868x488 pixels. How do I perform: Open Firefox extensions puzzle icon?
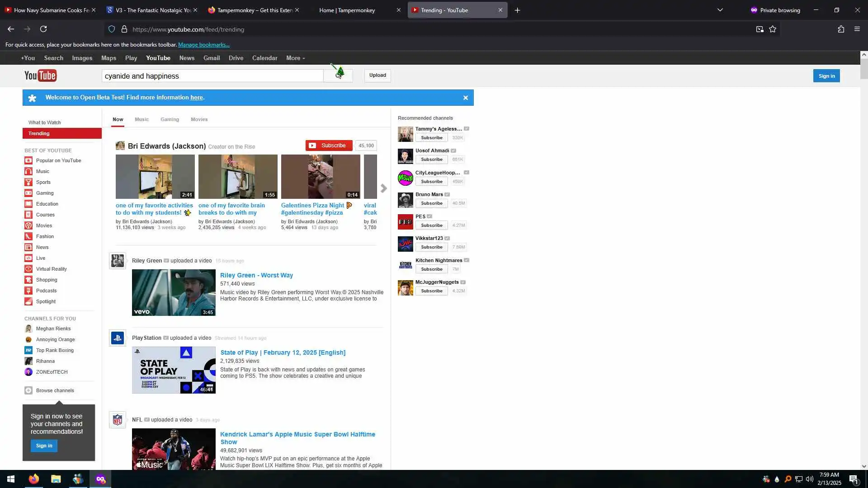pos(841,29)
